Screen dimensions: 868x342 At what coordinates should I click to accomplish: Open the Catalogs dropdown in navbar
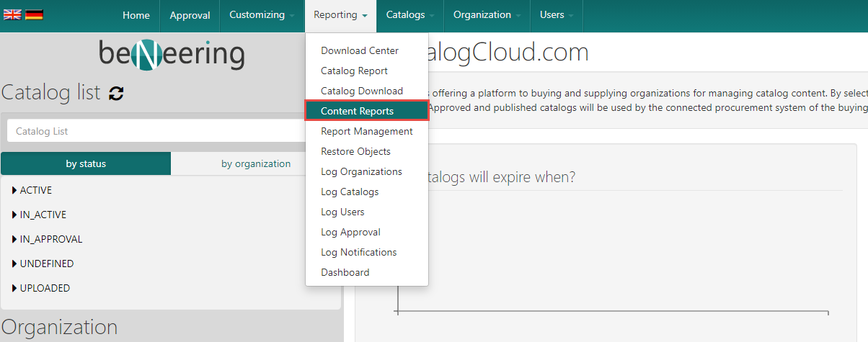click(409, 15)
